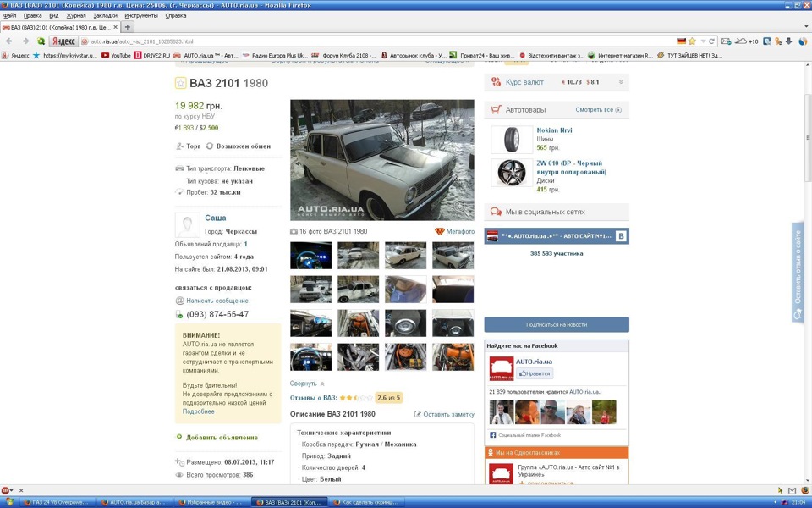Expand the Курс валют currency panel arrow

[621, 82]
